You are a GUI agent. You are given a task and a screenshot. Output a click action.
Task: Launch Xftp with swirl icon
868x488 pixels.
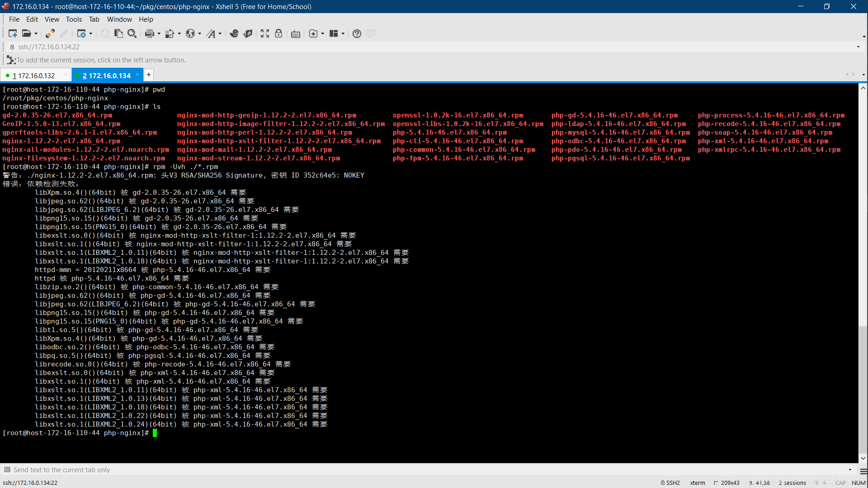click(x=234, y=33)
